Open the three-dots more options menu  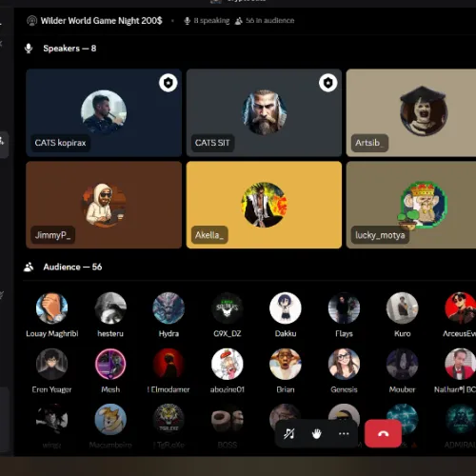click(344, 433)
